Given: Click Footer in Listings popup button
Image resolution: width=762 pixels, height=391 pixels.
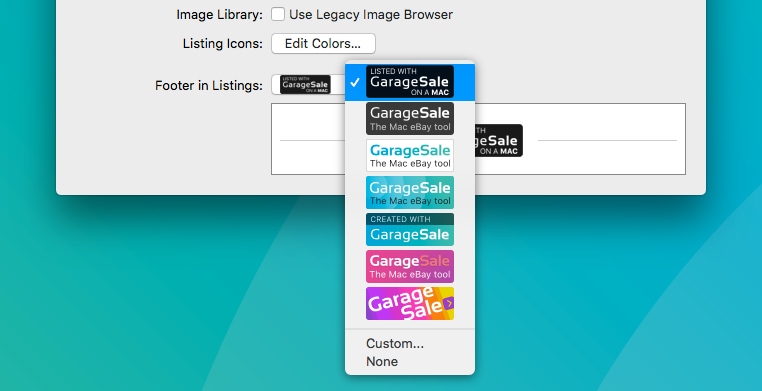Looking at the screenshot, I should pos(308,85).
